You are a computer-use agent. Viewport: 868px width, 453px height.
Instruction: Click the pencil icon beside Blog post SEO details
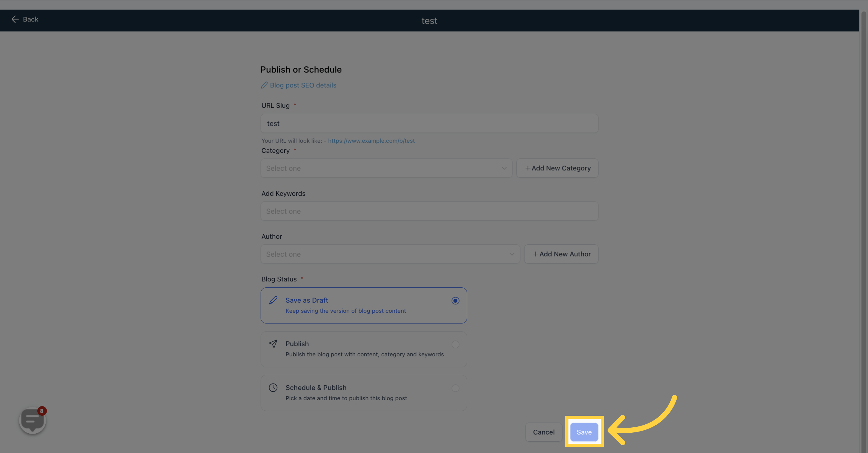264,85
